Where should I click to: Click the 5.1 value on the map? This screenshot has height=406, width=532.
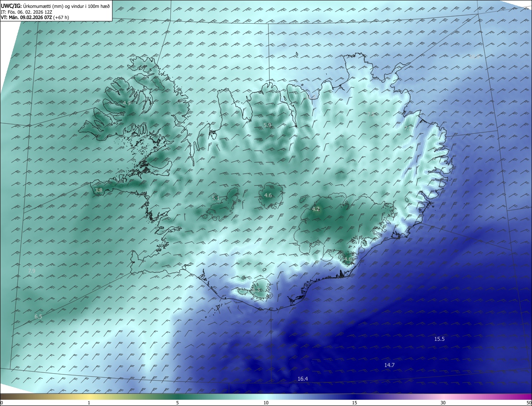(216, 198)
